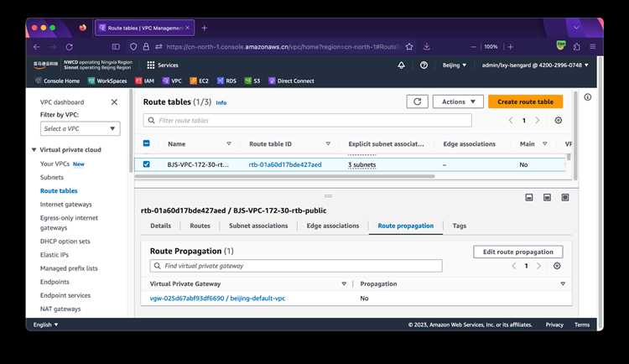Open Your VPCs in the sidebar
The width and height of the screenshot is (629, 364).
pos(55,164)
